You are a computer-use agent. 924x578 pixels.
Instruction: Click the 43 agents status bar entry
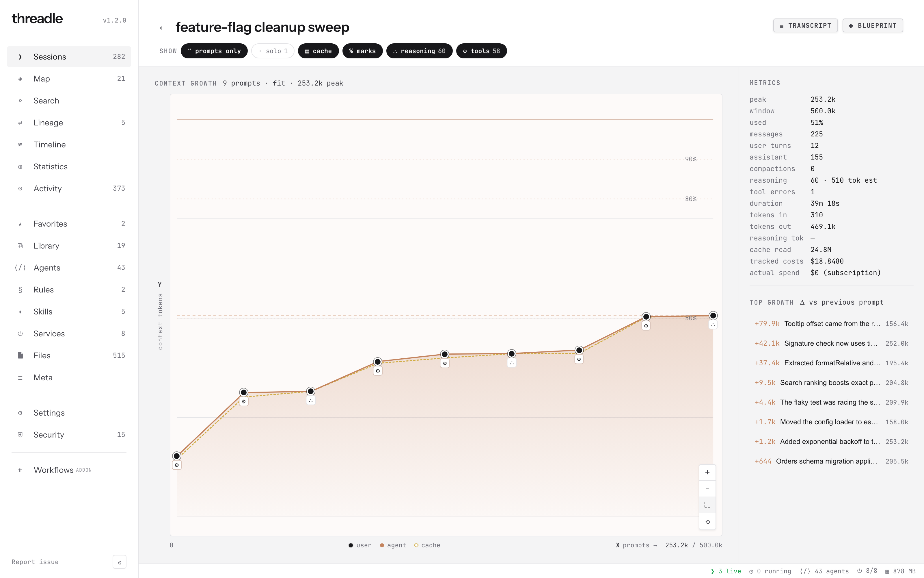pyautogui.click(x=824, y=571)
